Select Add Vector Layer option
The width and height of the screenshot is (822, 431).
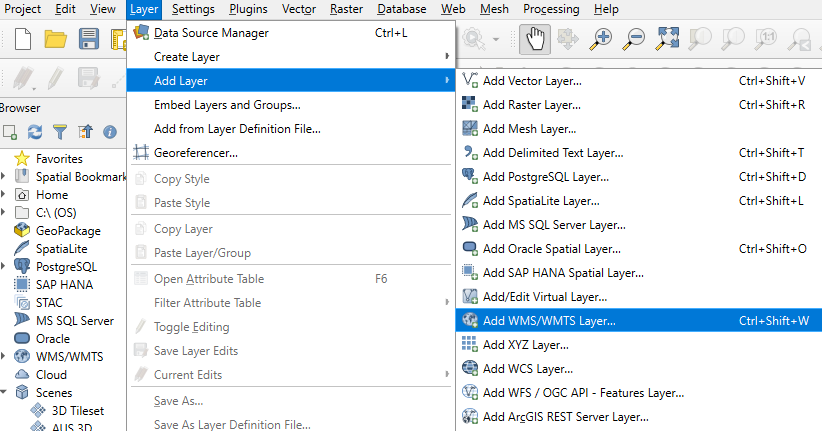click(531, 81)
